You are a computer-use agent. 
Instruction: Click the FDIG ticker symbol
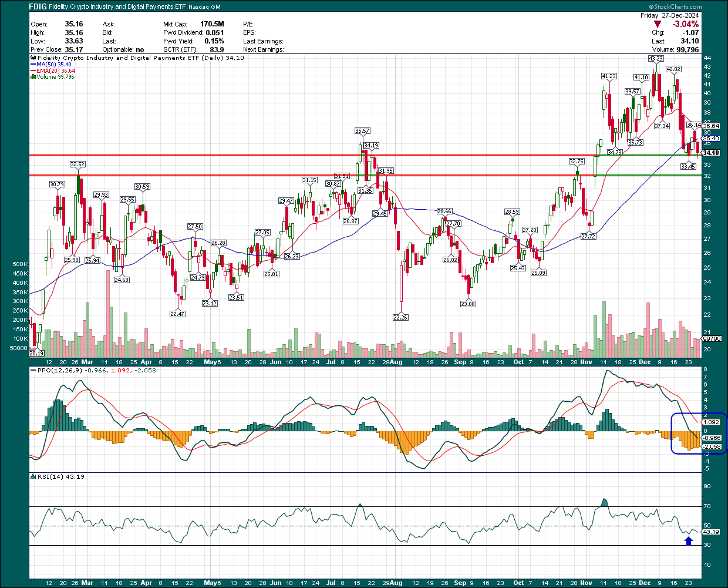click(x=38, y=6)
